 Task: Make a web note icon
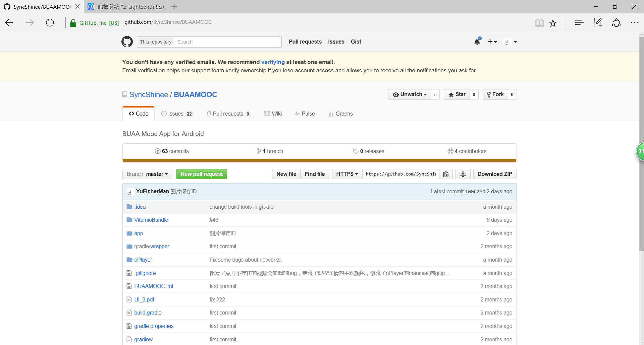(598, 23)
